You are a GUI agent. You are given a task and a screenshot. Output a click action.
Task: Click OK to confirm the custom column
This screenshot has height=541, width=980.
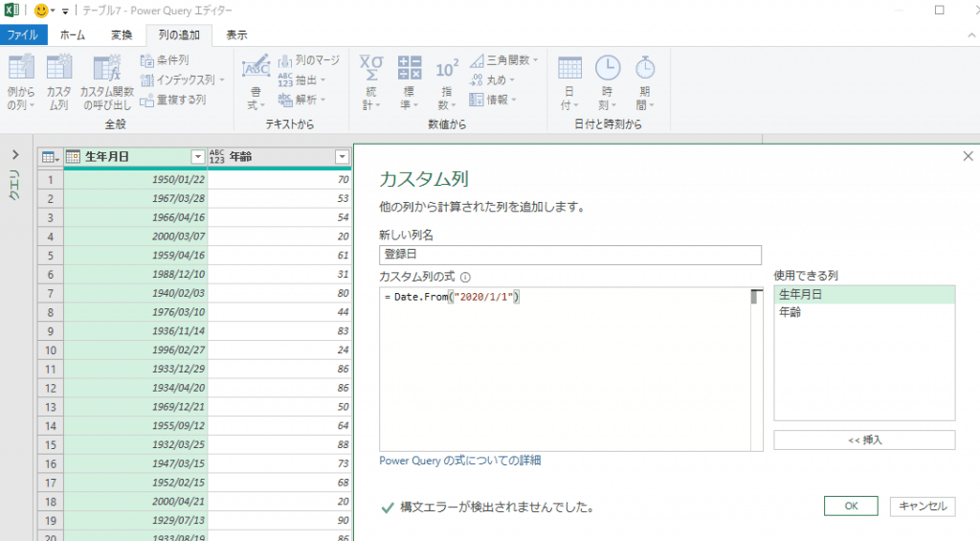pyautogui.click(x=852, y=507)
